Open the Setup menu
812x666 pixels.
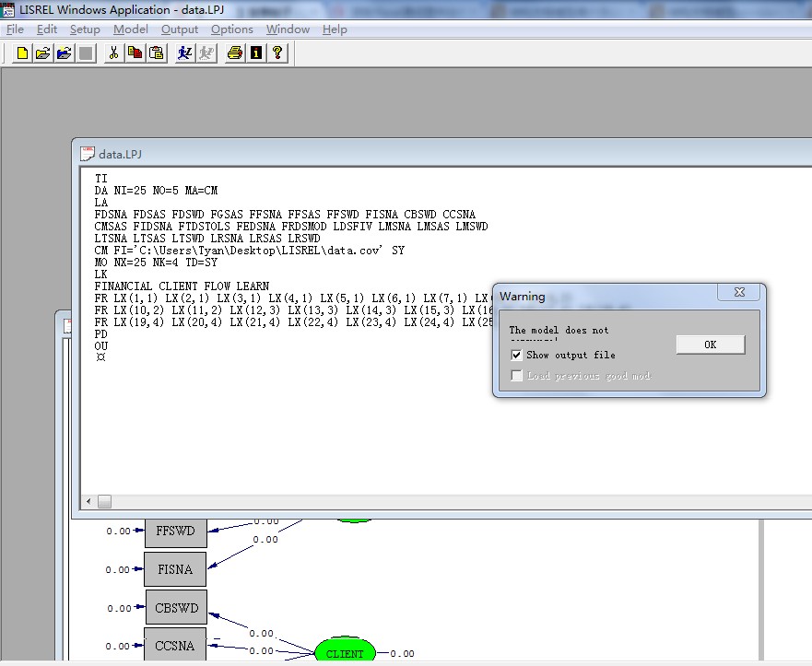pyautogui.click(x=85, y=29)
